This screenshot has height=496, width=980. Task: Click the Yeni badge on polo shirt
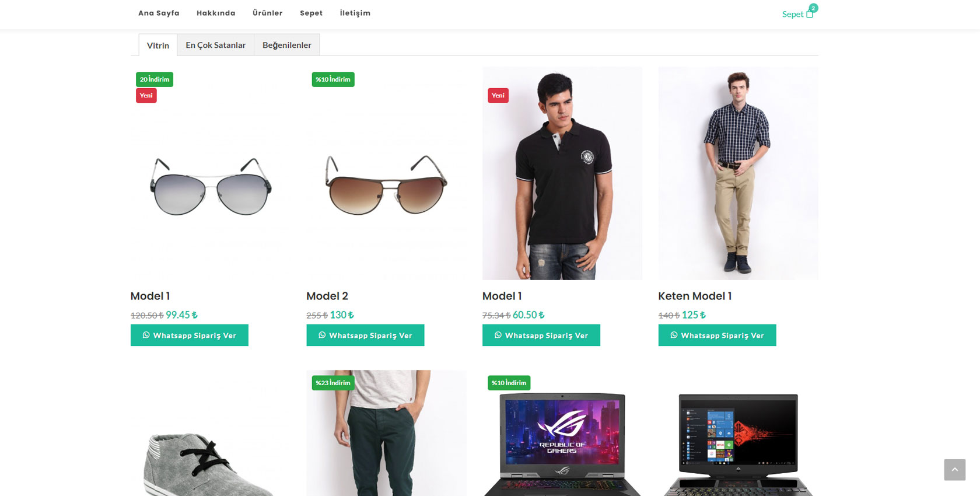(498, 96)
